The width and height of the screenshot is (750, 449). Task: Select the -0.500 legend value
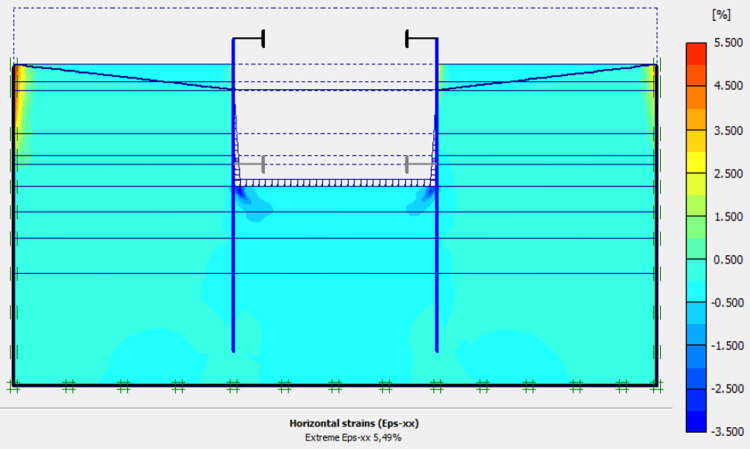(x=727, y=303)
